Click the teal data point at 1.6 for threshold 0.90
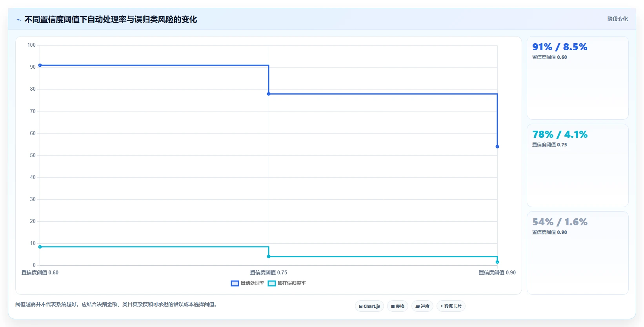Screen dimensions: 644x327 (x=497, y=262)
